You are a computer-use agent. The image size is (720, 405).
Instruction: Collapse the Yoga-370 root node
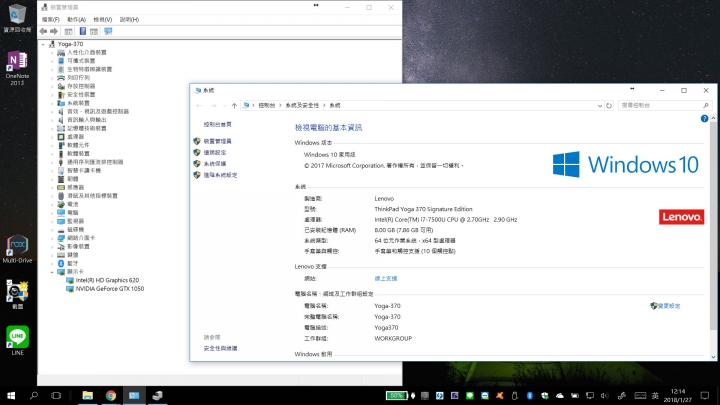tap(44, 44)
